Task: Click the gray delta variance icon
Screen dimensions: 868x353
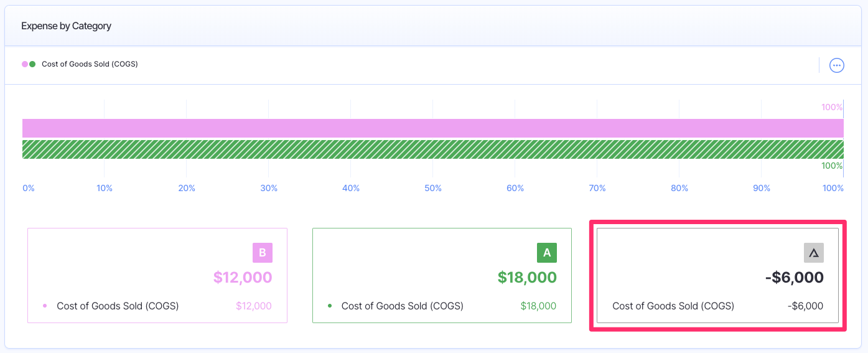Action: [x=814, y=253]
